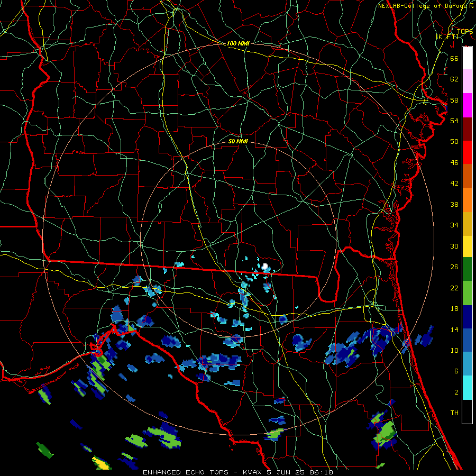Click the legend value '50'
The image size is (476, 476).
[x=454, y=142]
